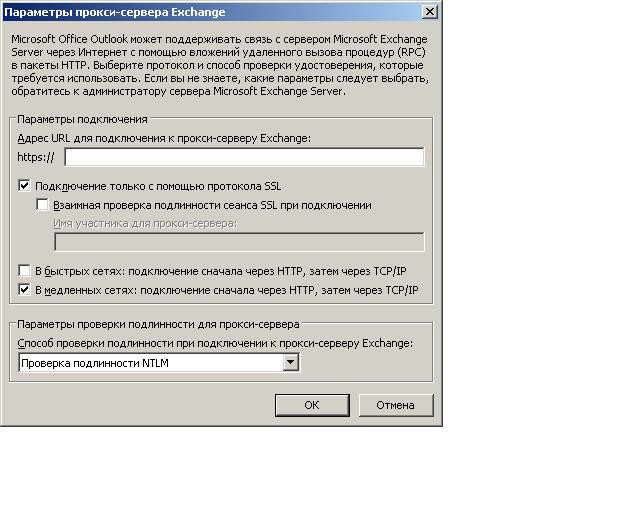Disable "Подключение только с помощью протокола SSL" checkbox

click(25, 185)
